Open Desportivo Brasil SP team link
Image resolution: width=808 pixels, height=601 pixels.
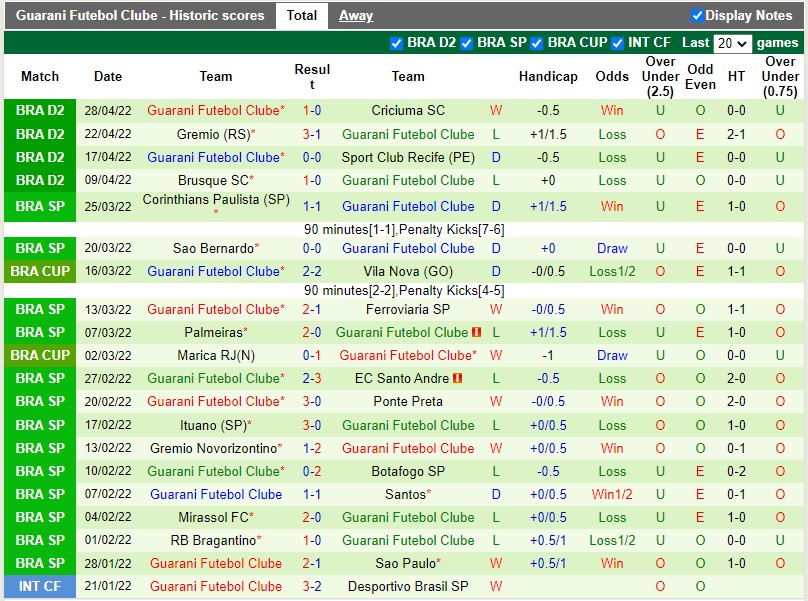(x=408, y=587)
